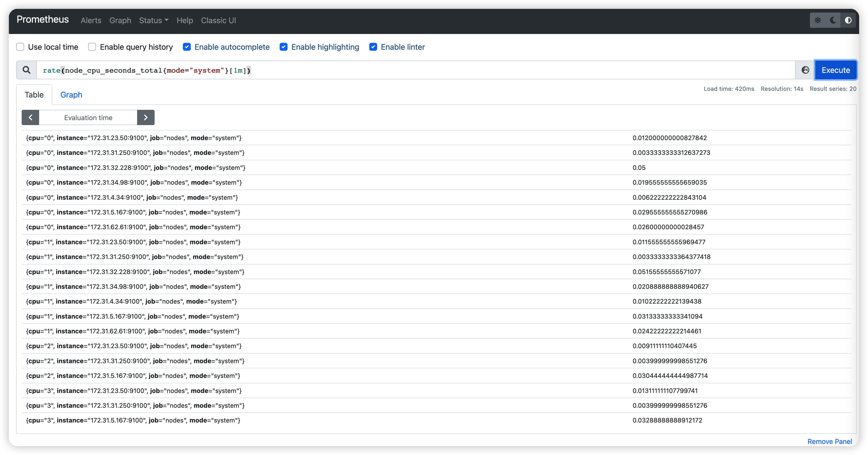Image resolution: width=868 pixels, height=455 pixels.
Task: Select row cpu="0" instance 172.31.32.228:9100
Action: (436, 167)
